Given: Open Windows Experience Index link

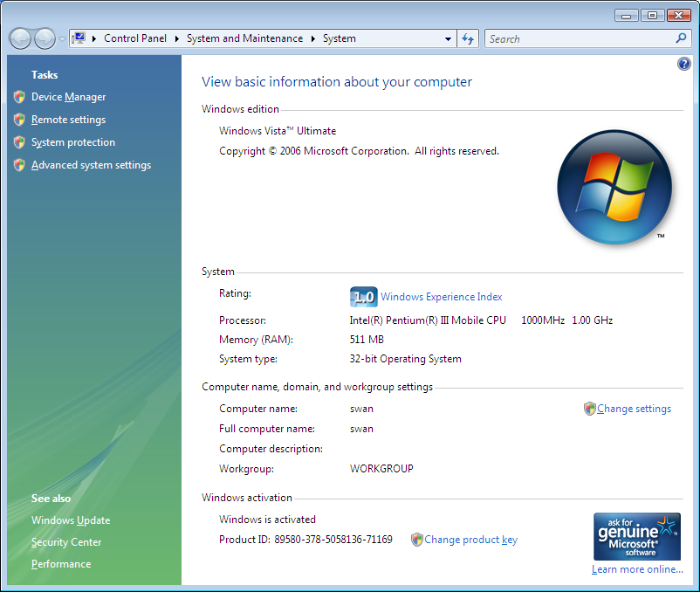Looking at the screenshot, I should click(x=441, y=297).
